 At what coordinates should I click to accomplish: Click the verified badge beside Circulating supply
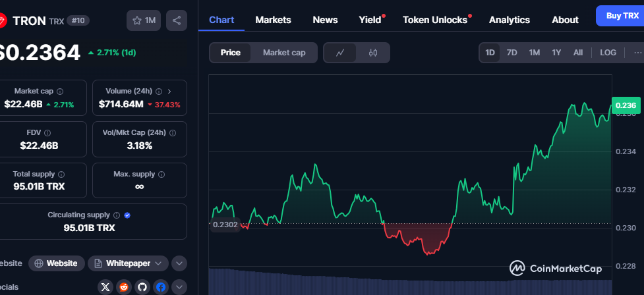[x=127, y=215]
